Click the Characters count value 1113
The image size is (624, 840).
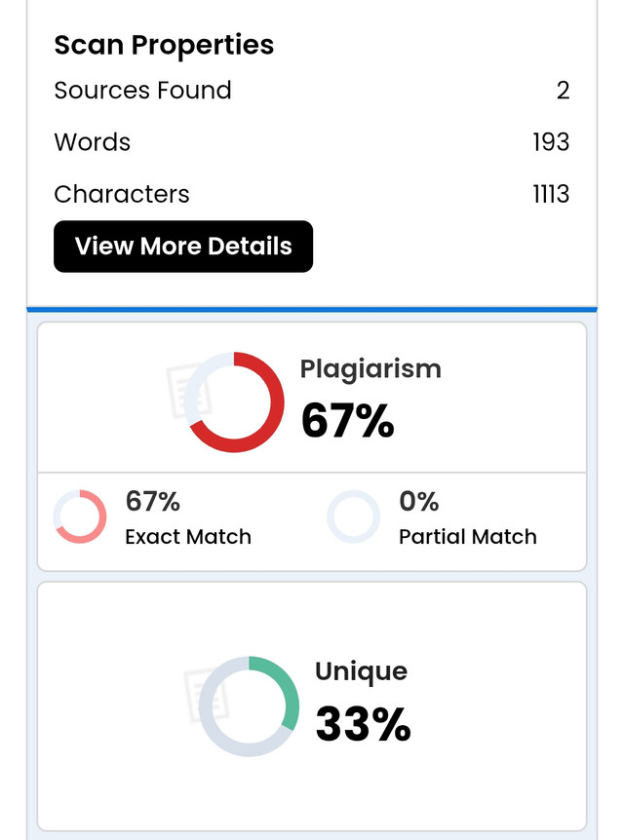pos(551,194)
